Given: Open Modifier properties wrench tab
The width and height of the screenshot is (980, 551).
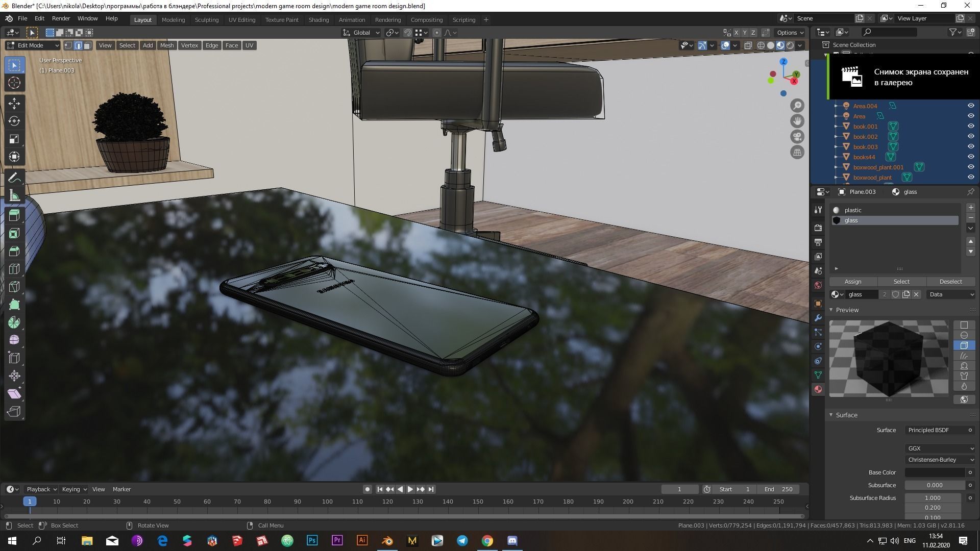Looking at the screenshot, I should coord(818,318).
